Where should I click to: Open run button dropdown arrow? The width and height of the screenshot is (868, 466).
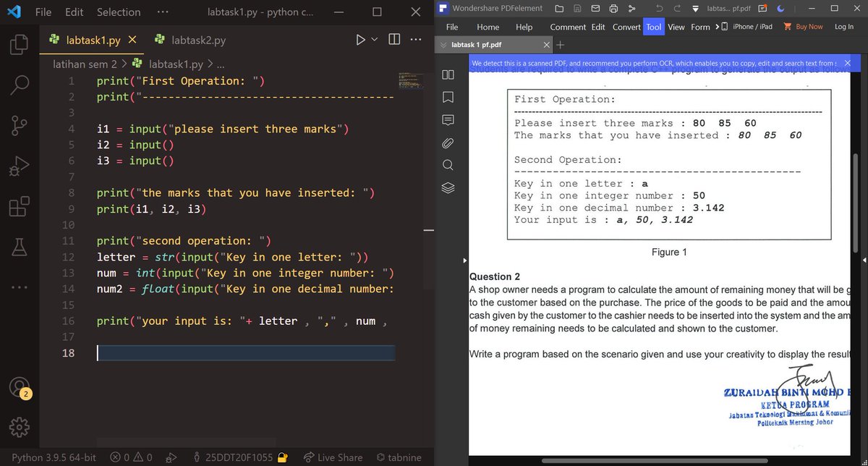pos(375,40)
